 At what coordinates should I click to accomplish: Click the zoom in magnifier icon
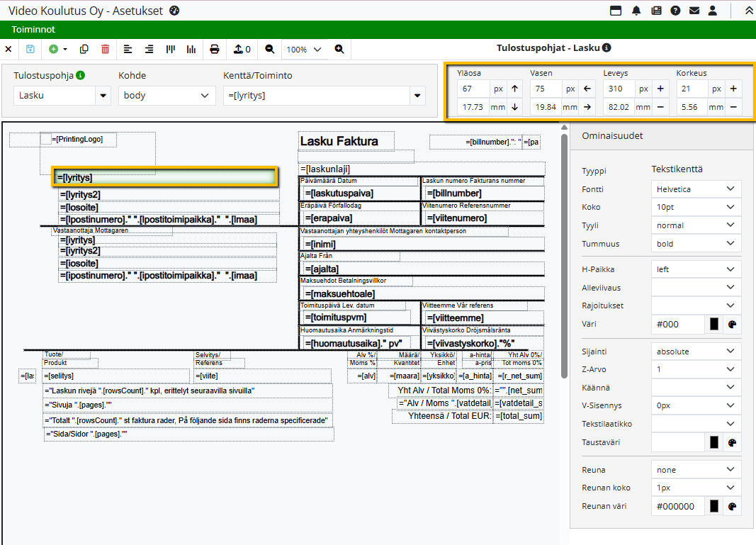[x=339, y=49]
